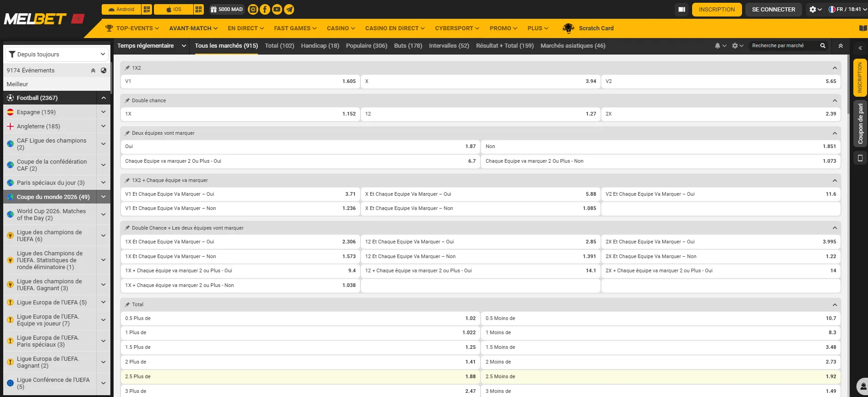Click the magnifier search icon
Viewport: 868px width, 397px height.
823,46
